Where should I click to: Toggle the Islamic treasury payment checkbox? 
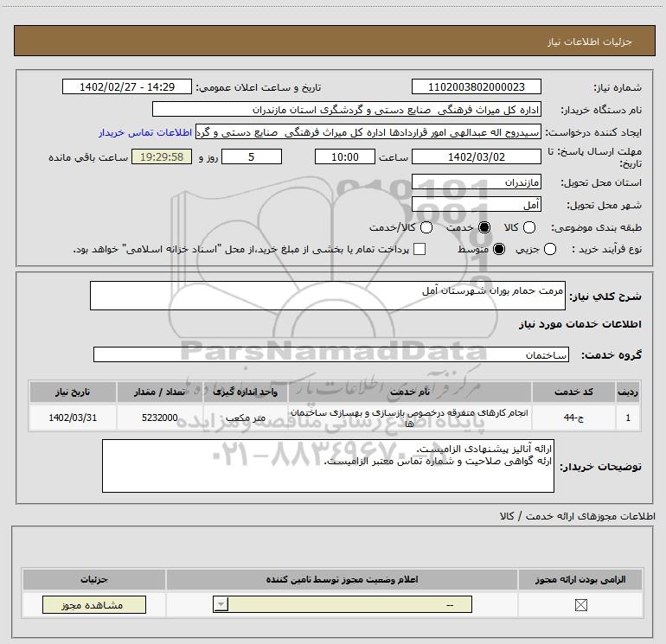click(419, 249)
